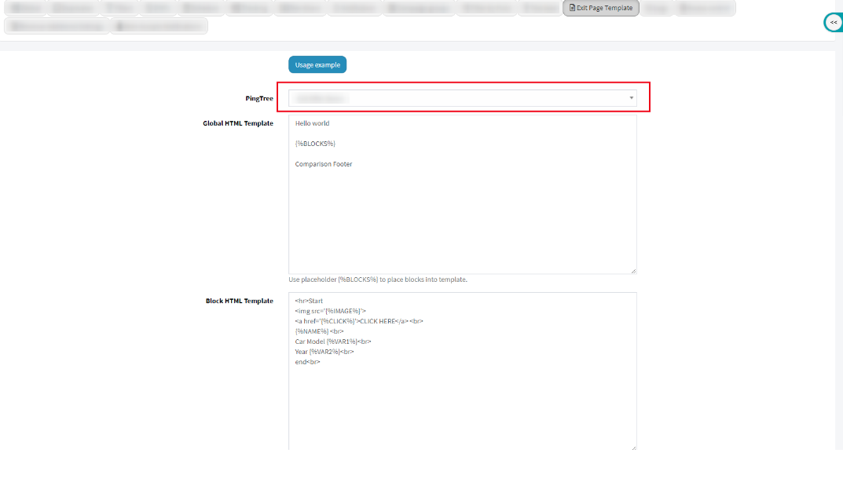Click the page's vertical scrollbar on the right
The image size is (843, 504).
[838, 236]
